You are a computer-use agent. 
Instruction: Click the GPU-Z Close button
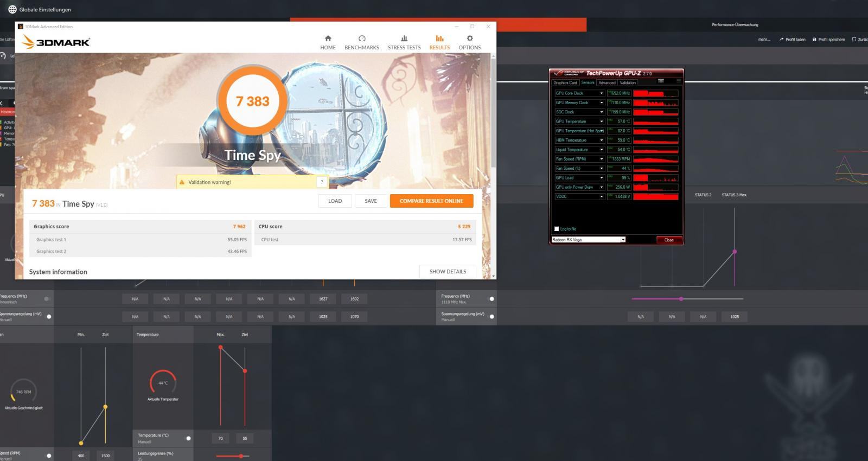coord(669,240)
